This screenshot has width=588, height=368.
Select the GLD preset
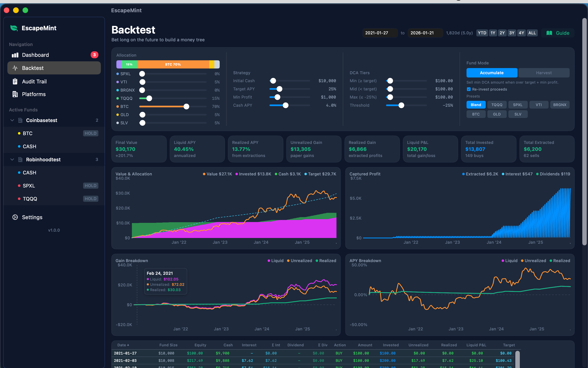coord(497,114)
